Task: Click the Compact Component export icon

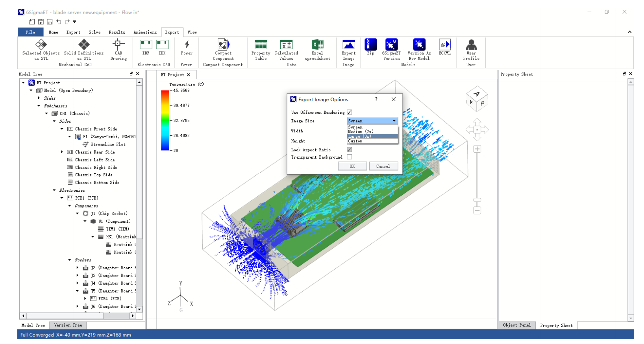Action: tap(223, 45)
